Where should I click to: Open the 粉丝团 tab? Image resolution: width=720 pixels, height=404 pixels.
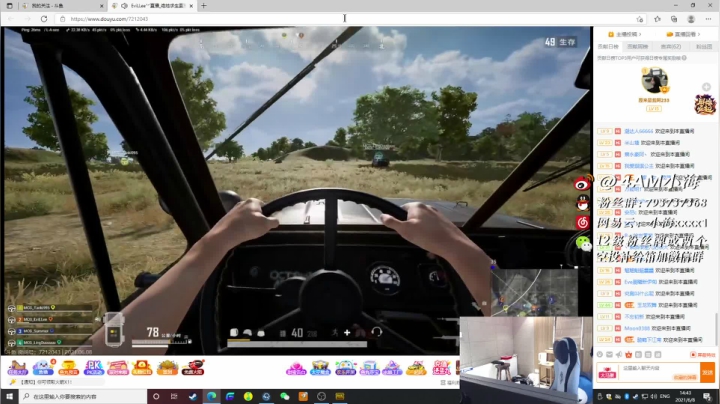703,46
